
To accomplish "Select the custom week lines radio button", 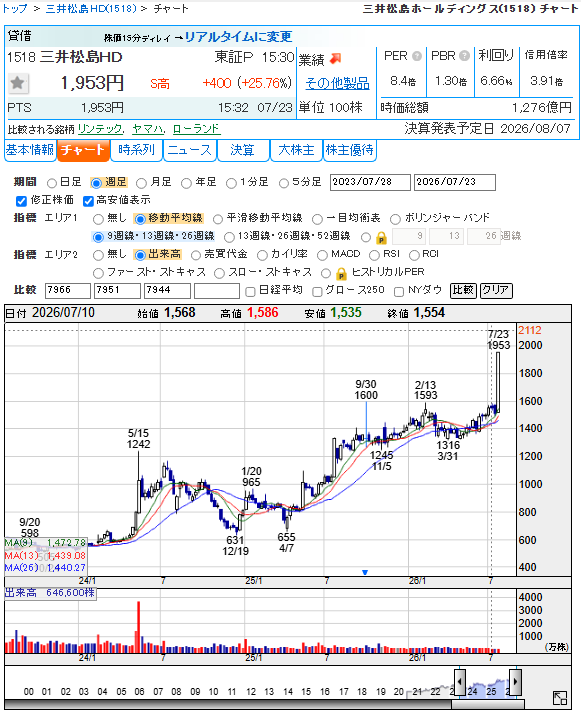I will click(366, 237).
